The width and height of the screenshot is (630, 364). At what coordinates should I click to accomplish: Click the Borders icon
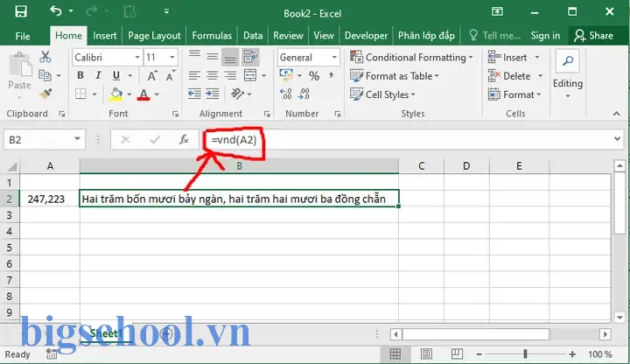(80, 94)
